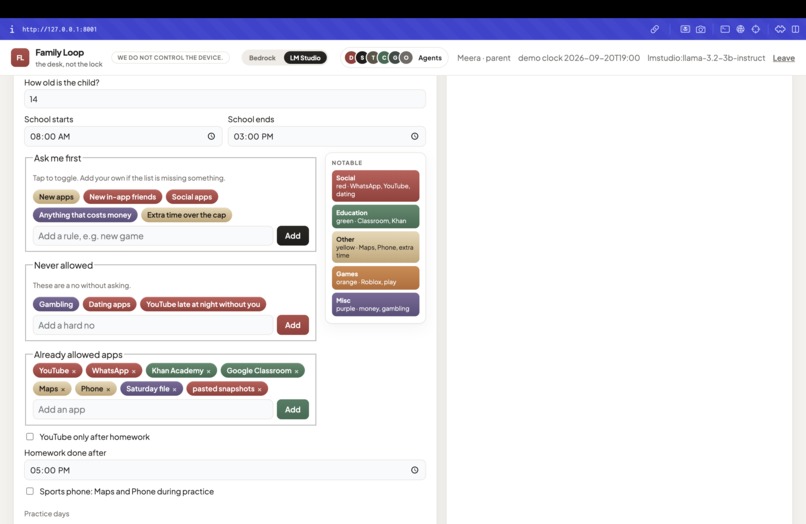Select the orange Games category card
This screenshot has width=806, height=524.
tap(375, 278)
